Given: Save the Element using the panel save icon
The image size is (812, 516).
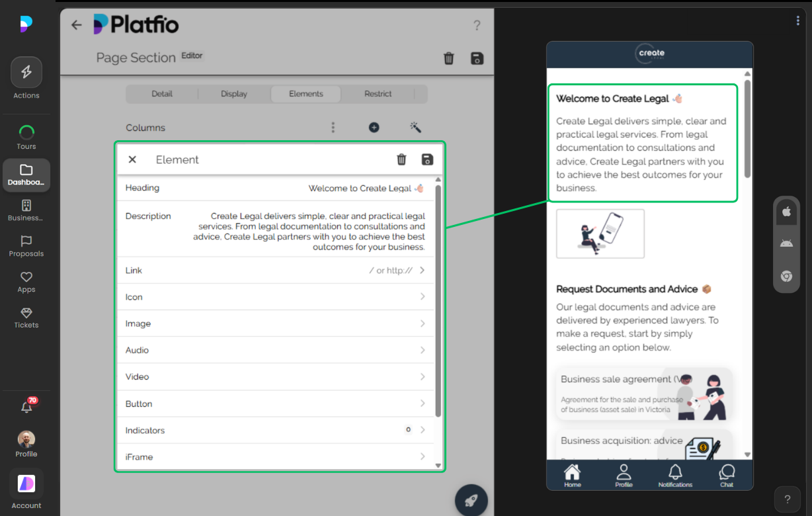Looking at the screenshot, I should pyautogui.click(x=427, y=159).
